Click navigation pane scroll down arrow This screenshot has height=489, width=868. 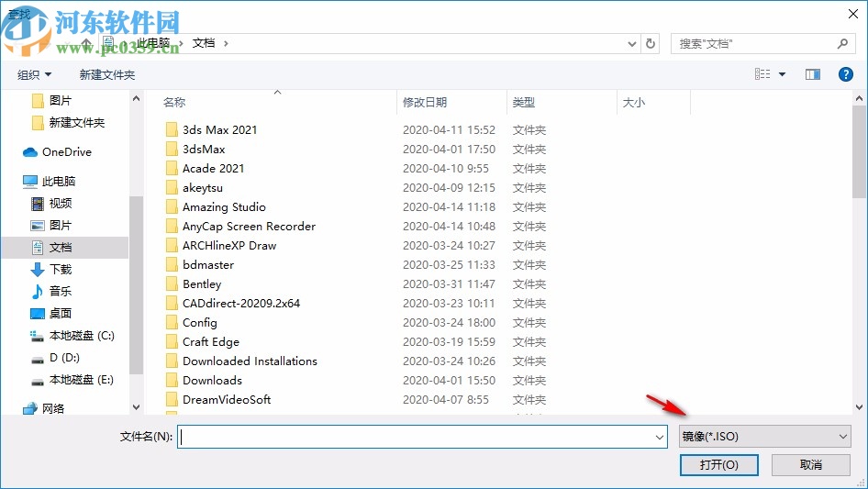[x=136, y=407]
